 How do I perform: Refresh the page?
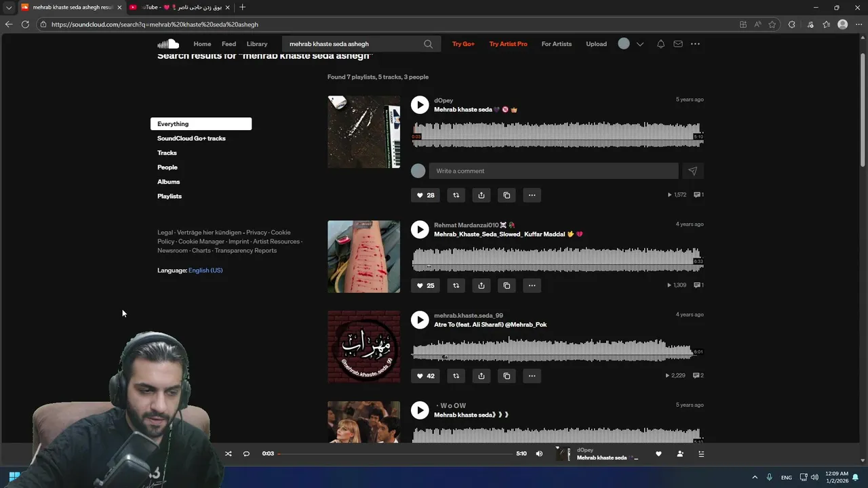(25, 24)
